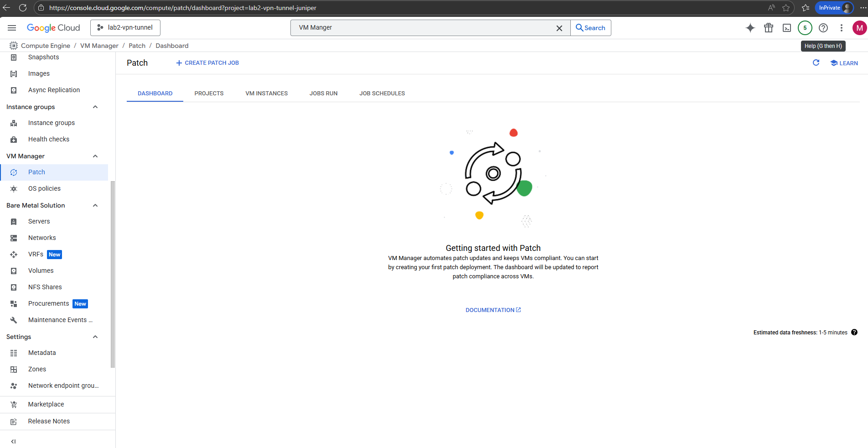Click the Zones sidebar icon
This screenshot has width=868, height=448.
pyautogui.click(x=14, y=369)
